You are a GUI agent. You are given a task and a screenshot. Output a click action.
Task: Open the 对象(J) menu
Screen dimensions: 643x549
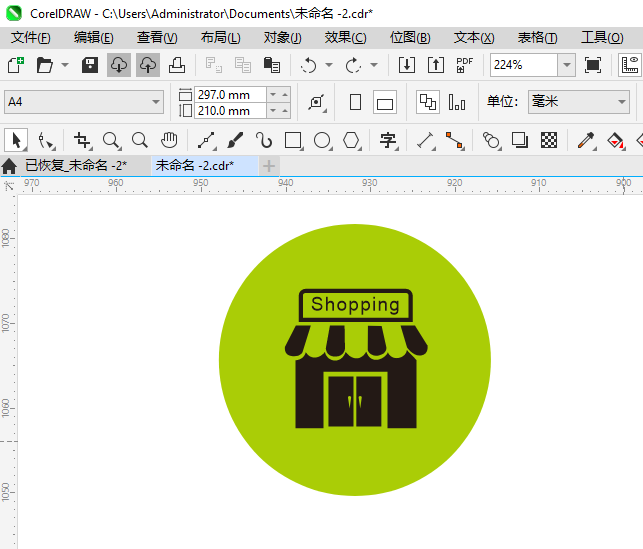coord(283,38)
